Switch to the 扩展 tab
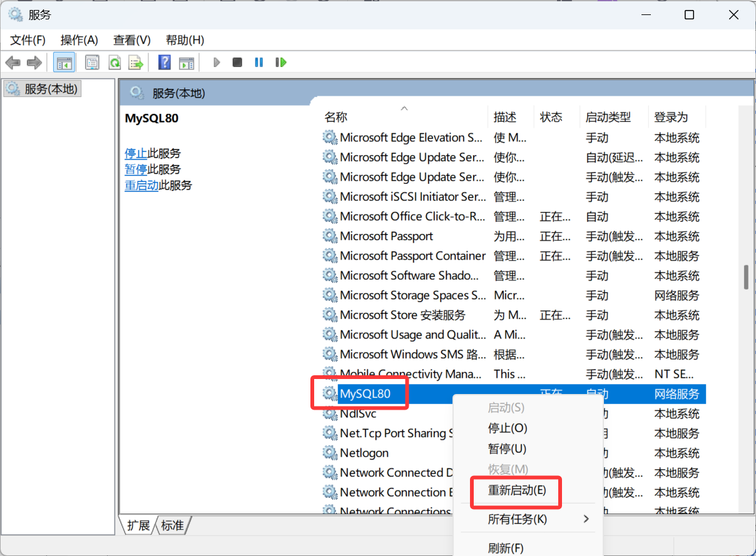Viewport: 756px width, 556px height. [138, 525]
